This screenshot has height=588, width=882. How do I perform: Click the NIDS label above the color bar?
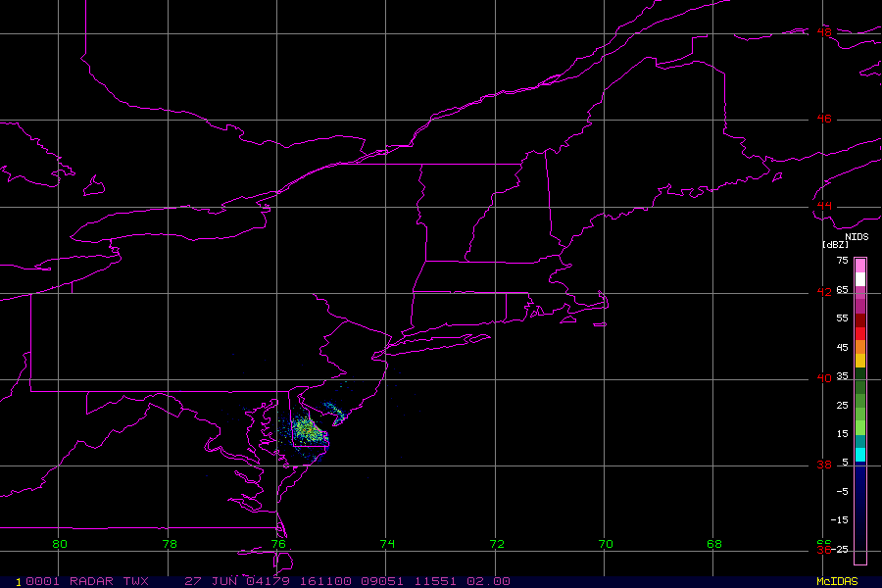point(857,237)
